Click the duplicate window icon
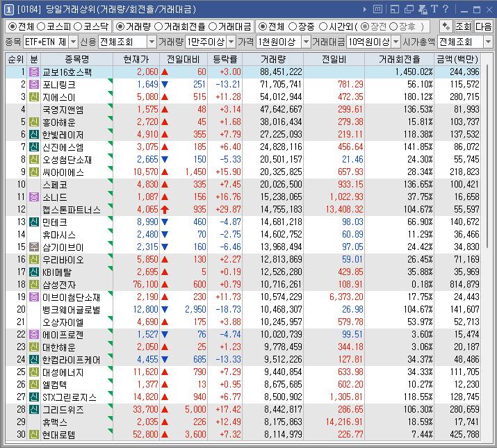Image resolution: width=497 pixels, height=448 pixels. pyautogui.click(x=409, y=9)
